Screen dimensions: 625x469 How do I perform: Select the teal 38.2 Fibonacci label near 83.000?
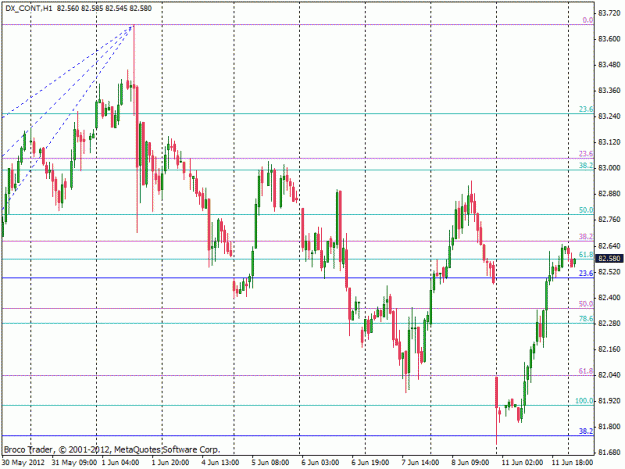[x=586, y=165]
